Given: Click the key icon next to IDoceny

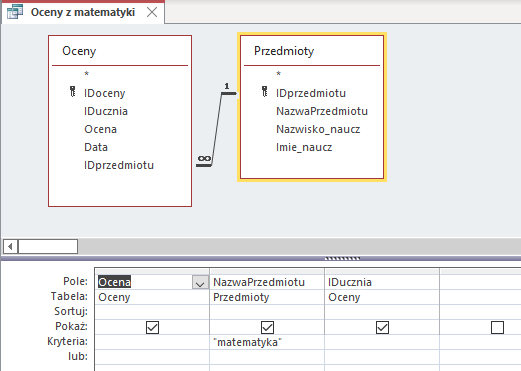Looking at the screenshot, I should [73, 91].
